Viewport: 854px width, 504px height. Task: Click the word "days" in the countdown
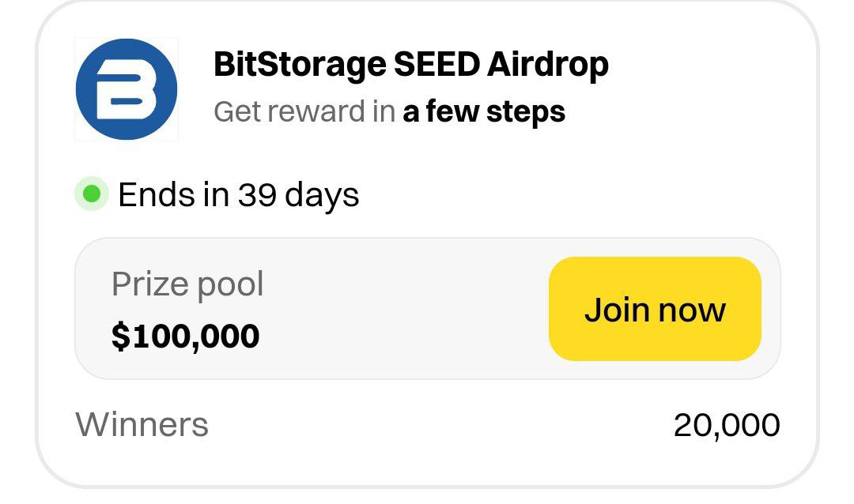click(x=323, y=196)
